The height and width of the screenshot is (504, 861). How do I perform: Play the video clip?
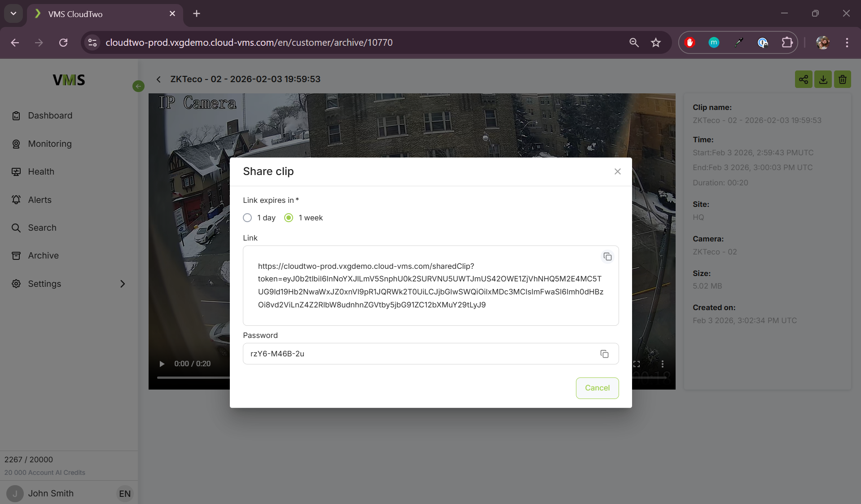(x=162, y=364)
